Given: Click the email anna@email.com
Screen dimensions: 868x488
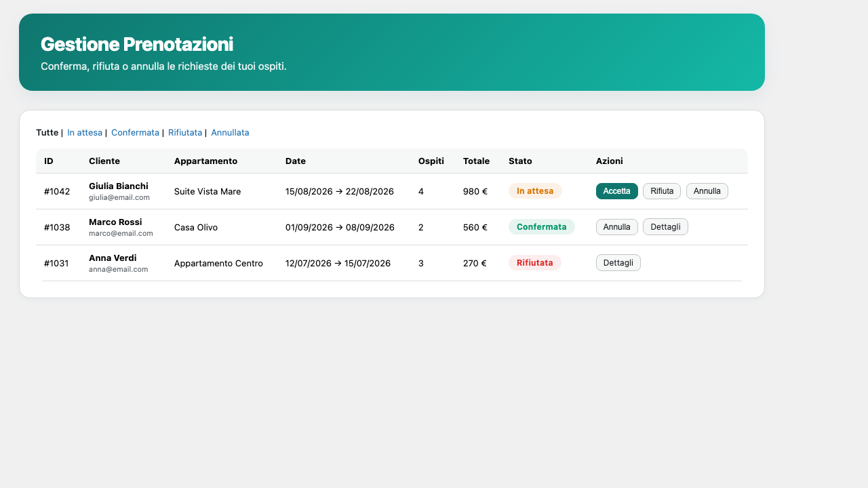Looking at the screenshot, I should tap(118, 269).
